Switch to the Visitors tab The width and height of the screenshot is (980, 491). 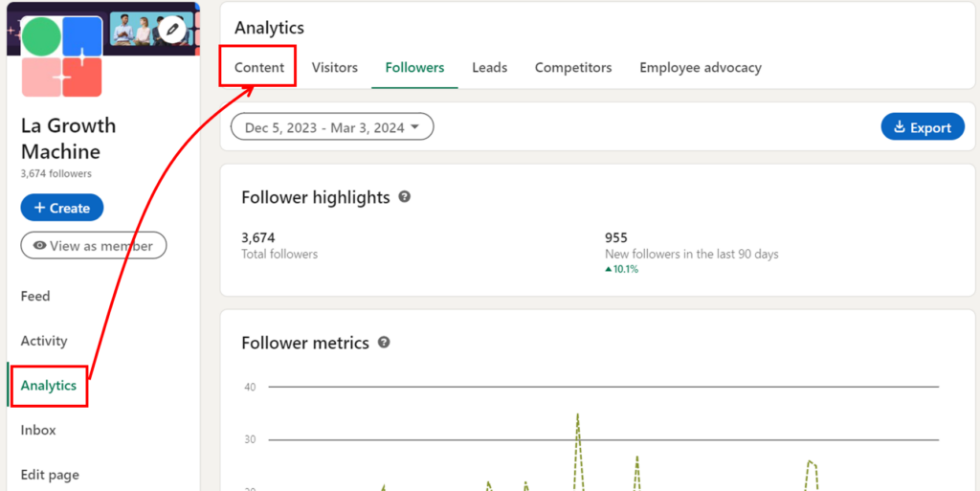point(335,67)
